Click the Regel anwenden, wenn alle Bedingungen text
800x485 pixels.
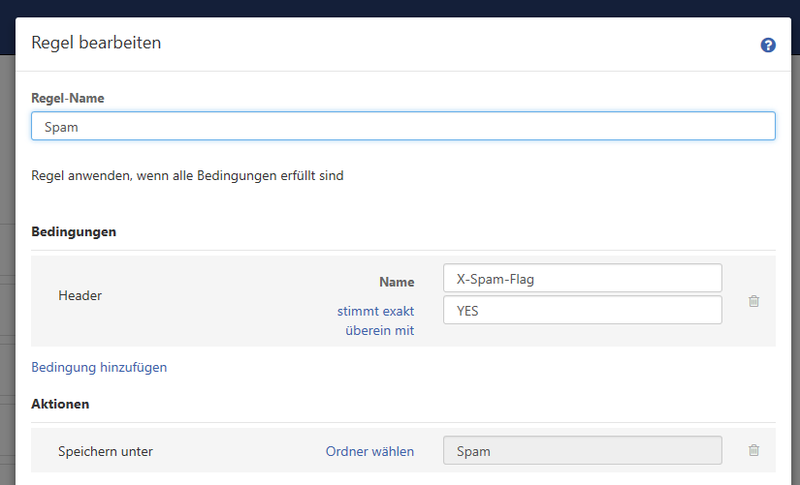(x=187, y=175)
